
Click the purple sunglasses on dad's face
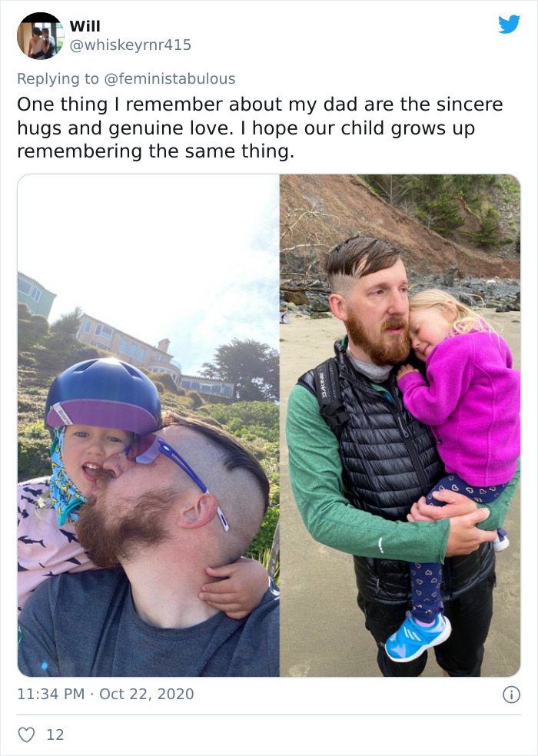[x=176, y=470]
